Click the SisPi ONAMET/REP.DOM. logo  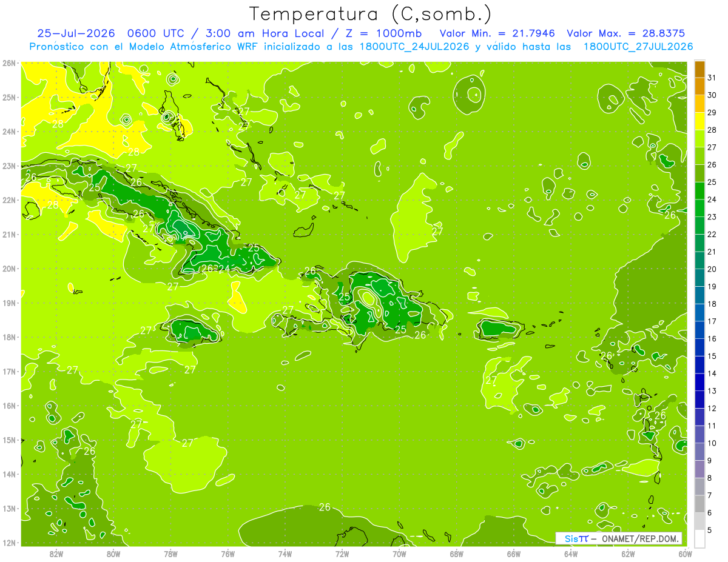point(619,538)
